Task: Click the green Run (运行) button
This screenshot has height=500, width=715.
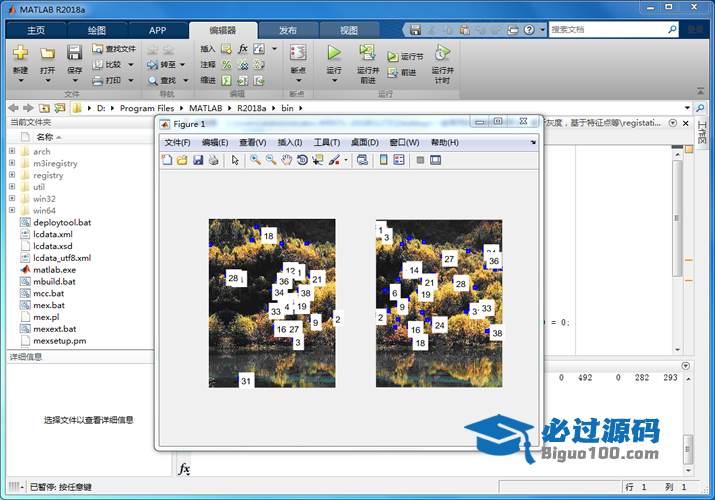Action: [334, 54]
